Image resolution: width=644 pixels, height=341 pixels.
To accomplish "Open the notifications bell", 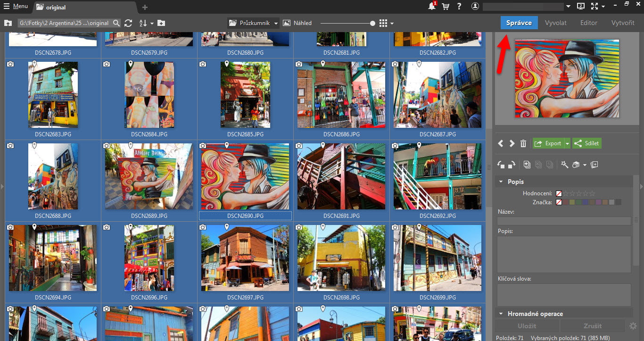I will [x=432, y=6].
